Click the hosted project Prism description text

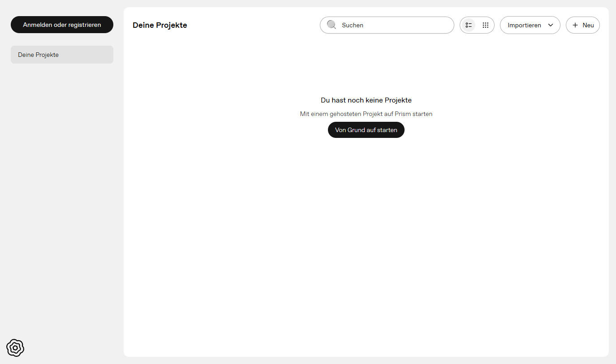point(366,114)
